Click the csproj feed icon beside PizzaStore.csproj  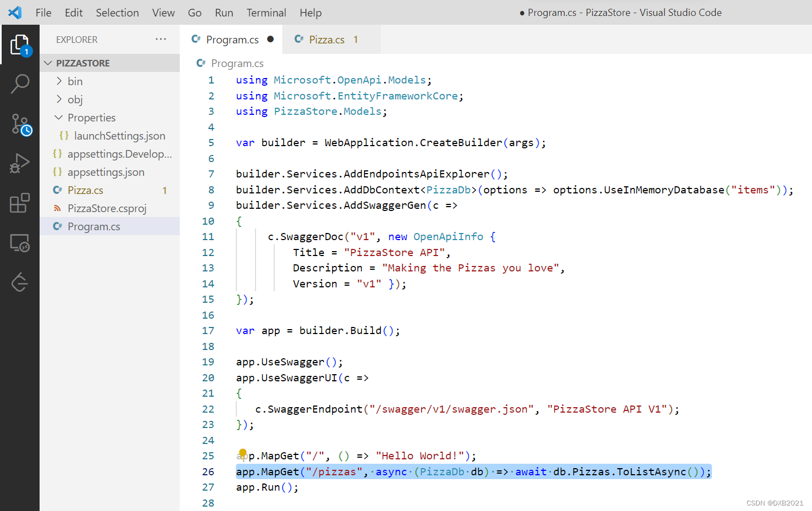[57, 208]
